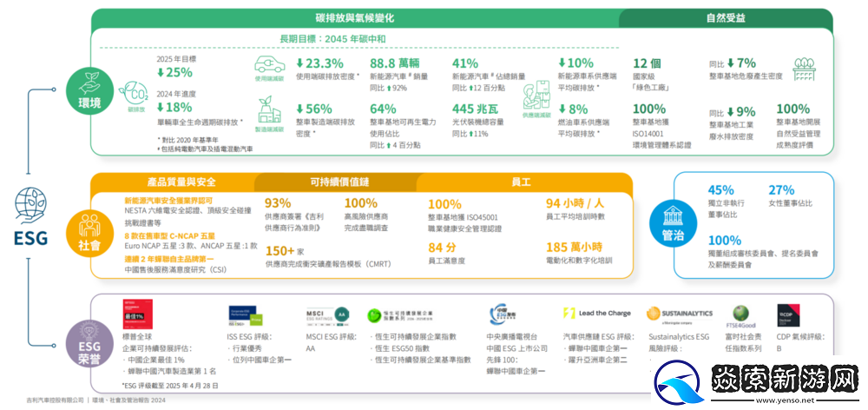The image size is (868, 410).
Task: Click the 新能源汽車安全獲業界認可 orange heading
Action: 169,200
